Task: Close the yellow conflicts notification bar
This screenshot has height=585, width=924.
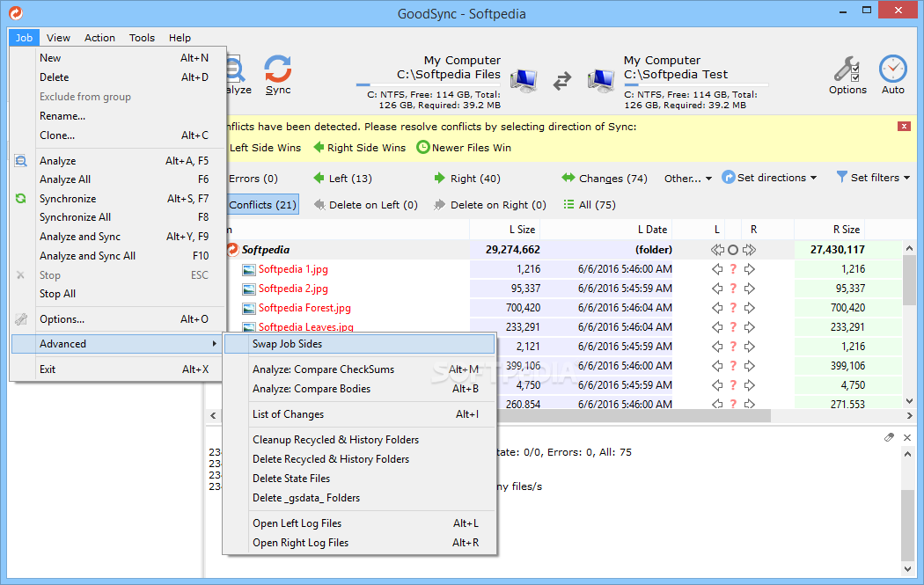Action: tap(904, 126)
